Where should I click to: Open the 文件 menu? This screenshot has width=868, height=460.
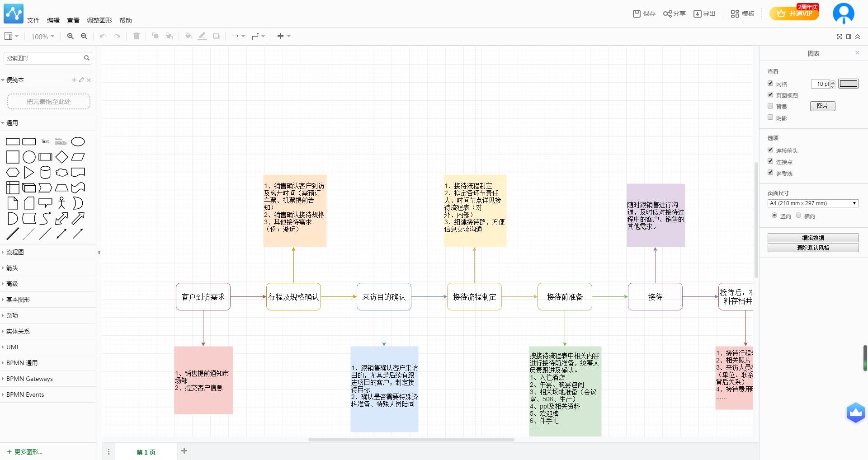(33, 20)
